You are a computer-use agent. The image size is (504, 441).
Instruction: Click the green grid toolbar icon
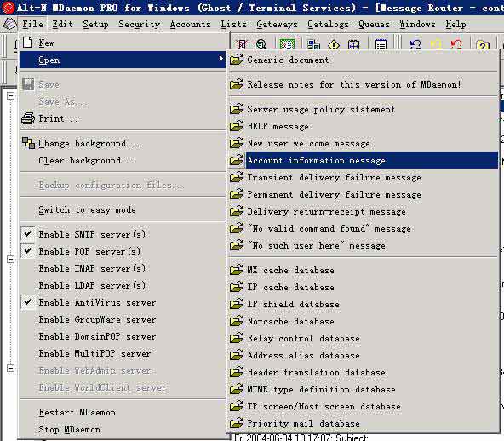(x=287, y=44)
